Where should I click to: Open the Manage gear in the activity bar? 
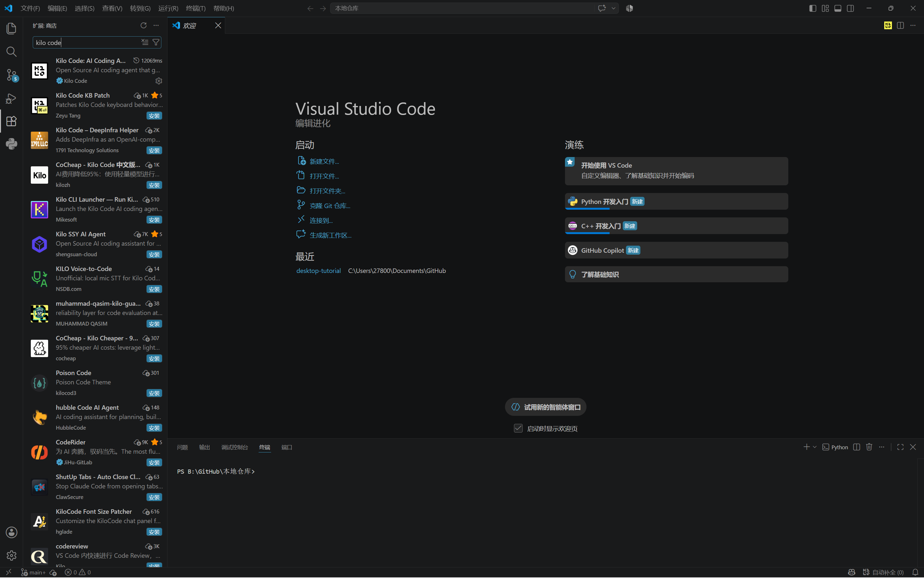(x=12, y=555)
